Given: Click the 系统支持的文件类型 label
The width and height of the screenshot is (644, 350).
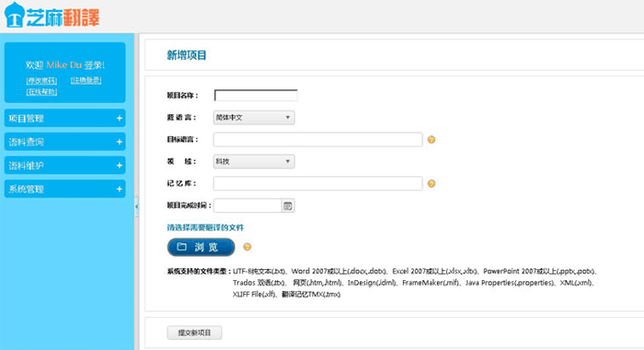Looking at the screenshot, I should [x=199, y=272].
